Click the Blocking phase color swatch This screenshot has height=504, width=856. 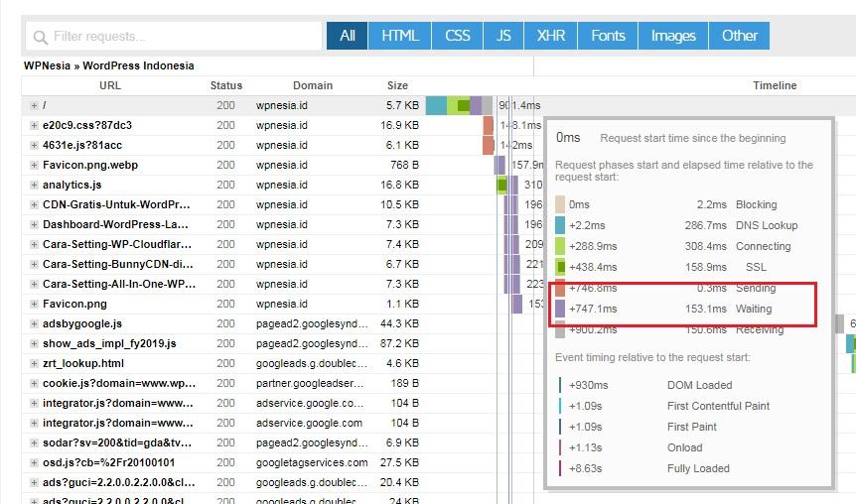coord(560,204)
